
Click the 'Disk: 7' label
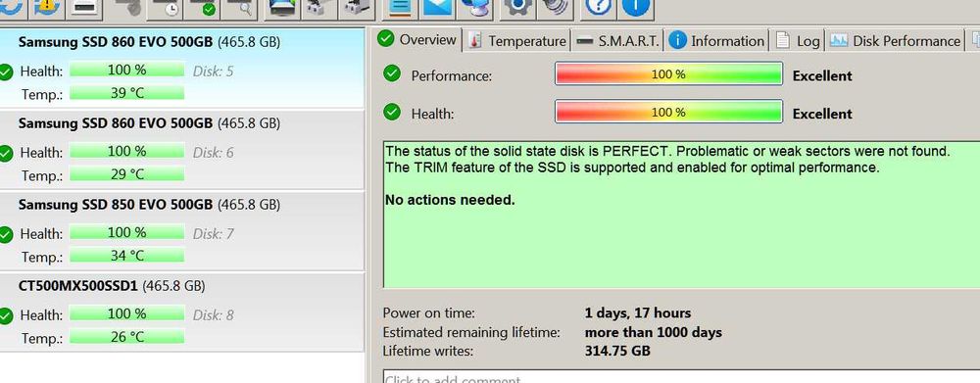213,234
